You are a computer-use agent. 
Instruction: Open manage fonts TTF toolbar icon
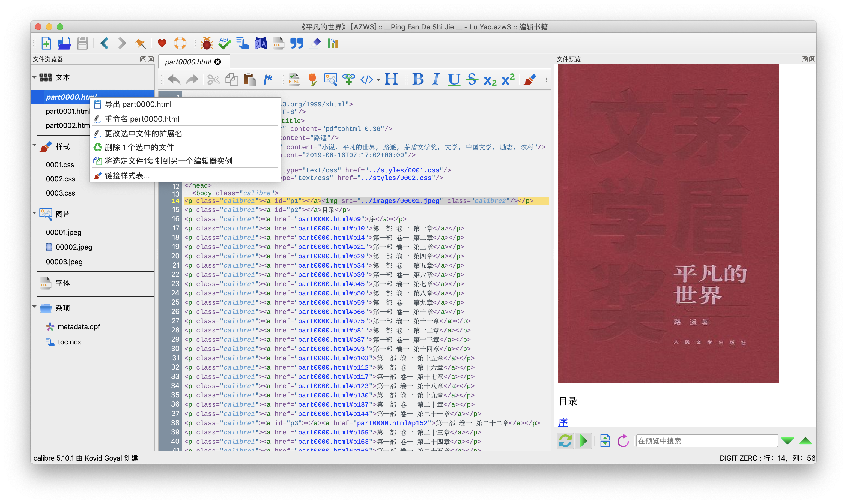coord(279,43)
